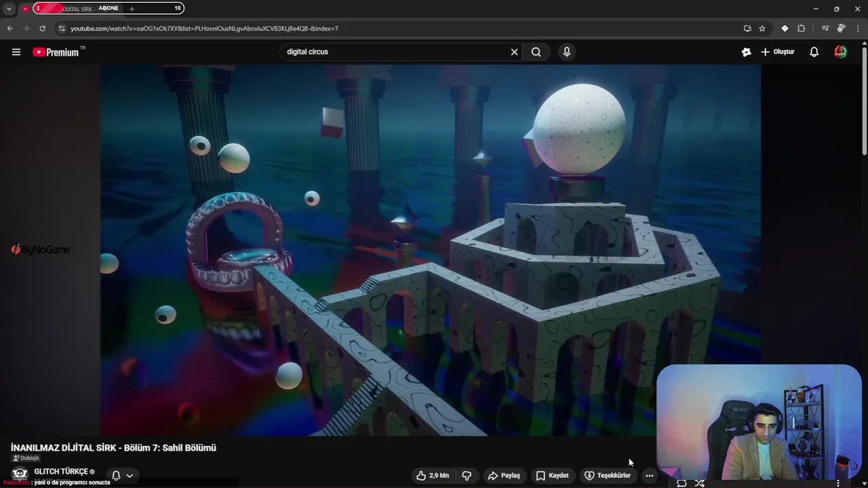868x488 pixels.
Task: Click the diamond extension icon in toolbar
Action: pyautogui.click(x=785, y=28)
